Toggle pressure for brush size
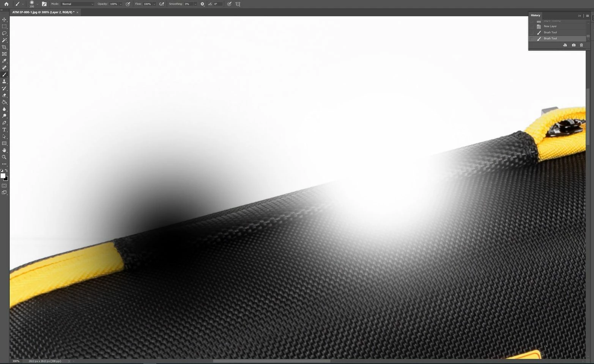594x364 pixels. 229,4
